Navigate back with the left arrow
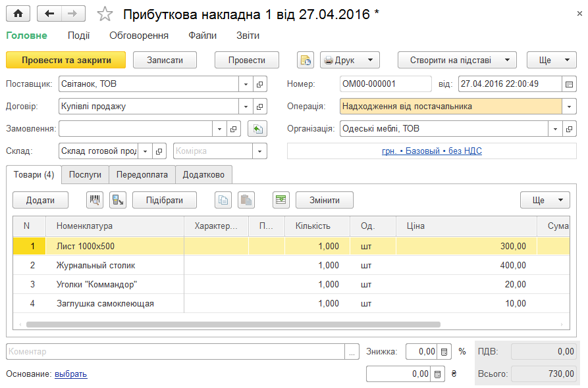The width and height of the screenshot is (588, 388). [49, 14]
